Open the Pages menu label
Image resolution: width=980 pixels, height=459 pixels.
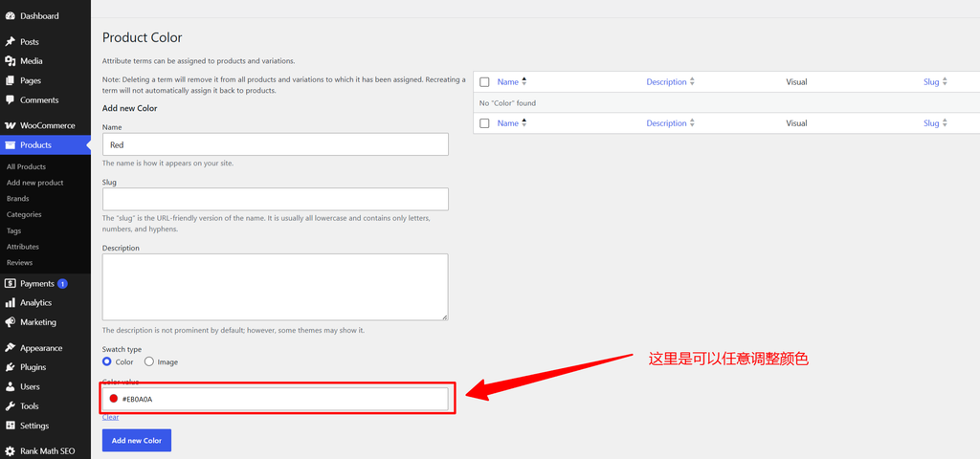point(31,80)
